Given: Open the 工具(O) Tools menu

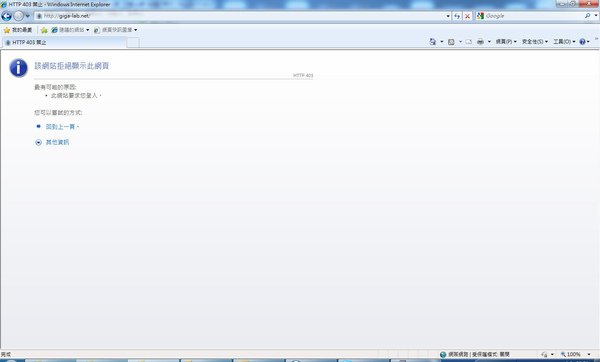Looking at the screenshot, I should (x=564, y=42).
